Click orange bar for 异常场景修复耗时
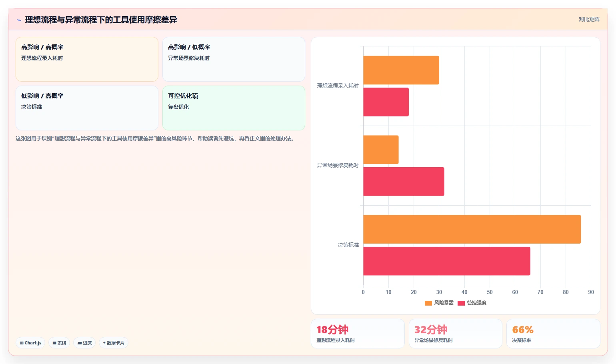 [381, 150]
